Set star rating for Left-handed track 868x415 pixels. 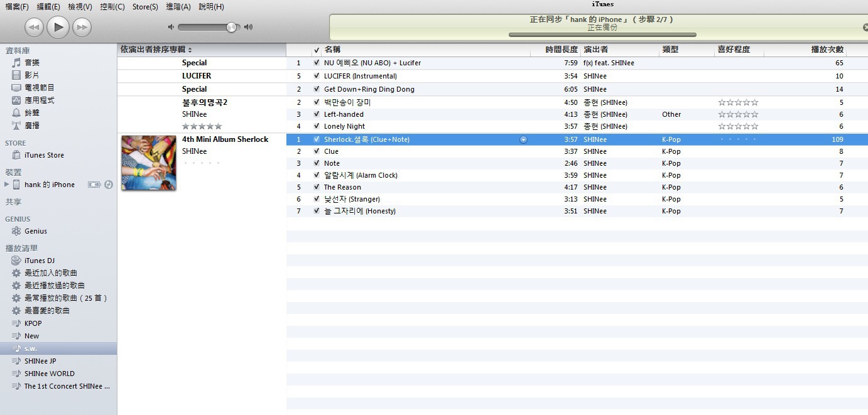tap(738, 114)
